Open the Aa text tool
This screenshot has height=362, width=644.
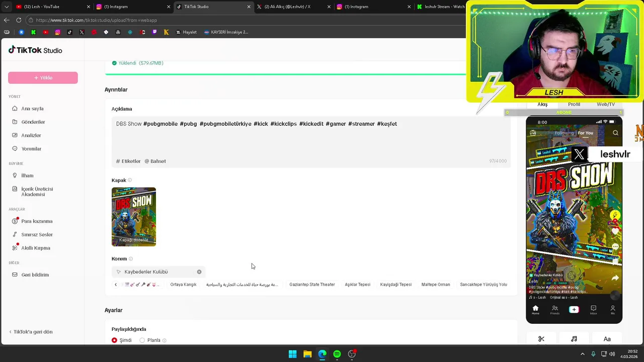[x=607, y=339]
